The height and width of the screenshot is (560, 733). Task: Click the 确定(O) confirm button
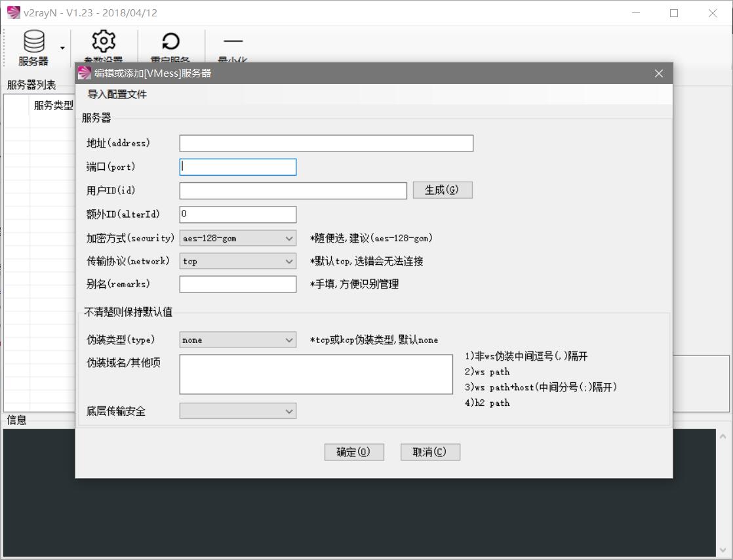point(354,452)
